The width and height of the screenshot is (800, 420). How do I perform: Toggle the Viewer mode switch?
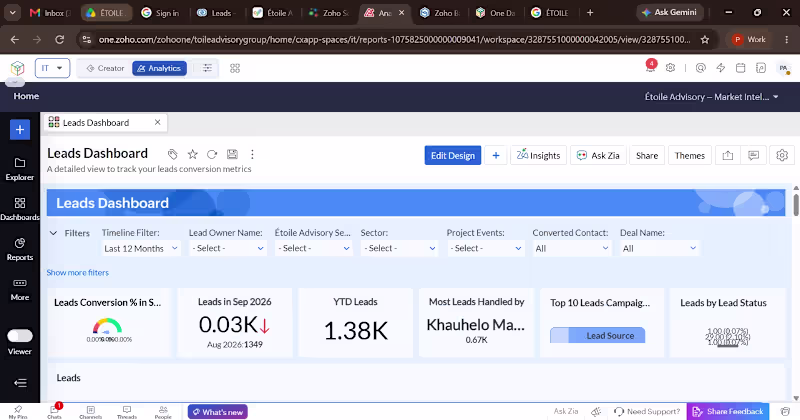click(x=20, y=335)
